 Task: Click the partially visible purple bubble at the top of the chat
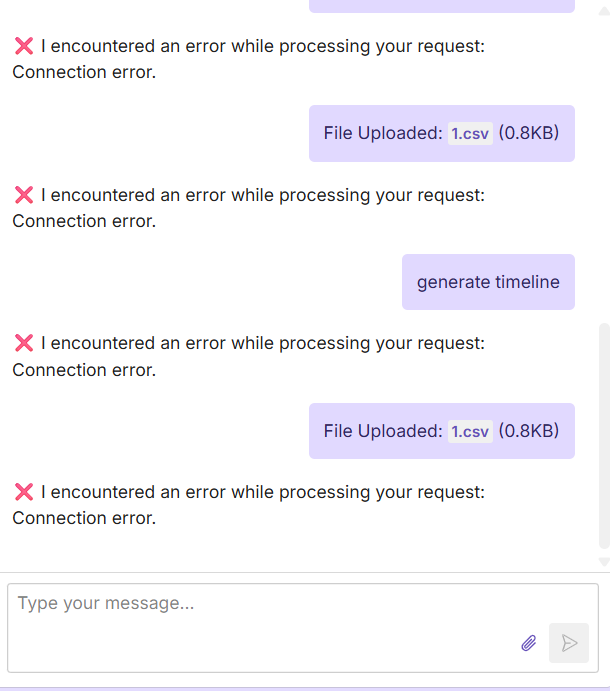coord(441,5)
